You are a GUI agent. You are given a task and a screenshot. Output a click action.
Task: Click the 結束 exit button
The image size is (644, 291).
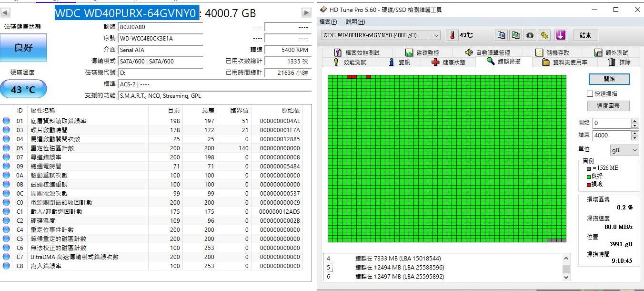tap(585, 35)
